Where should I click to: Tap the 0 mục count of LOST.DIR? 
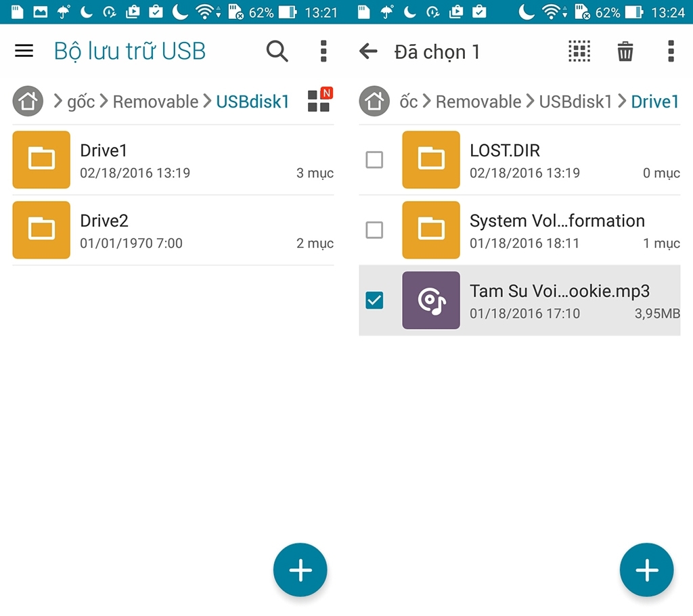[x=661, y=173]
